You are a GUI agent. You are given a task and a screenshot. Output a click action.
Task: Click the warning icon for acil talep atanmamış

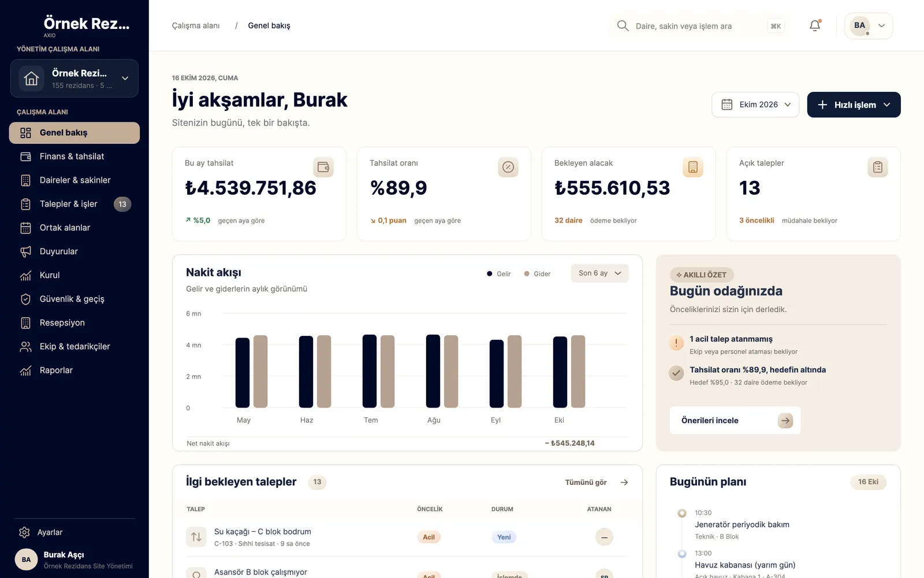click(676, 343)
